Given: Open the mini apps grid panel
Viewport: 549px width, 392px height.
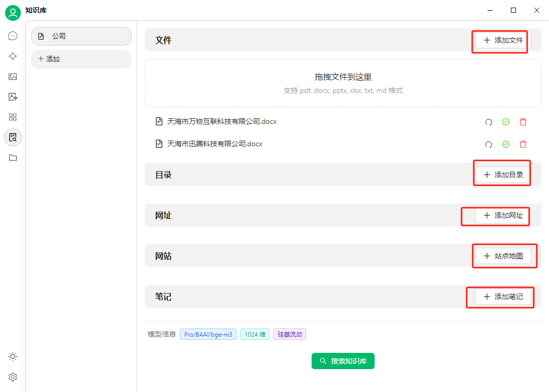Looking at the screenshot, I should coord(13,117).
